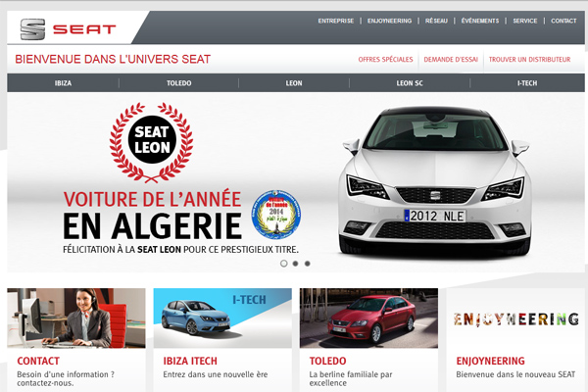Switch to the third carousel slide dot
The height and width of the screenshot is (392, 588).
(307, 264)
